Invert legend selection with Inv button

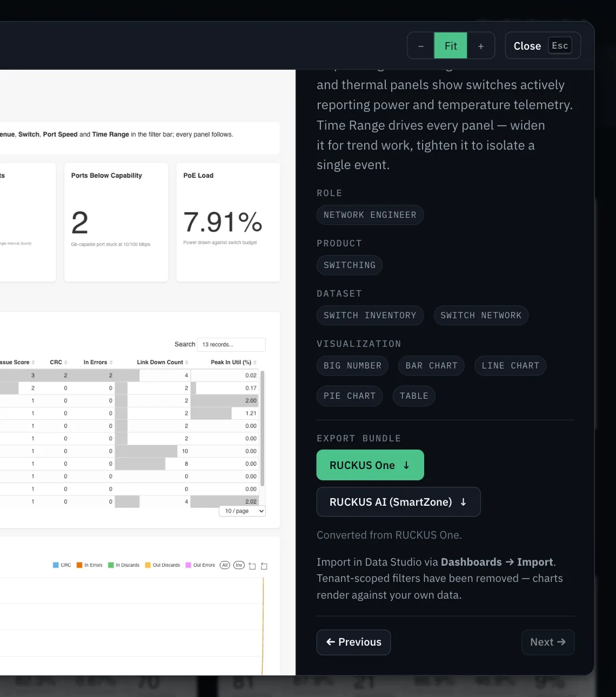(239, 565)
